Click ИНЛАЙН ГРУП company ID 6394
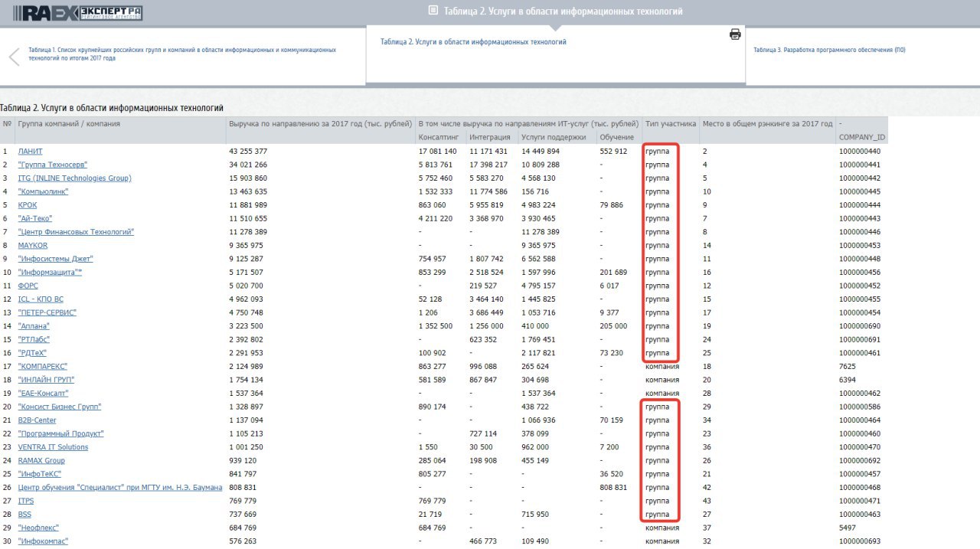 pyautogui.click(x=847, y=380)
